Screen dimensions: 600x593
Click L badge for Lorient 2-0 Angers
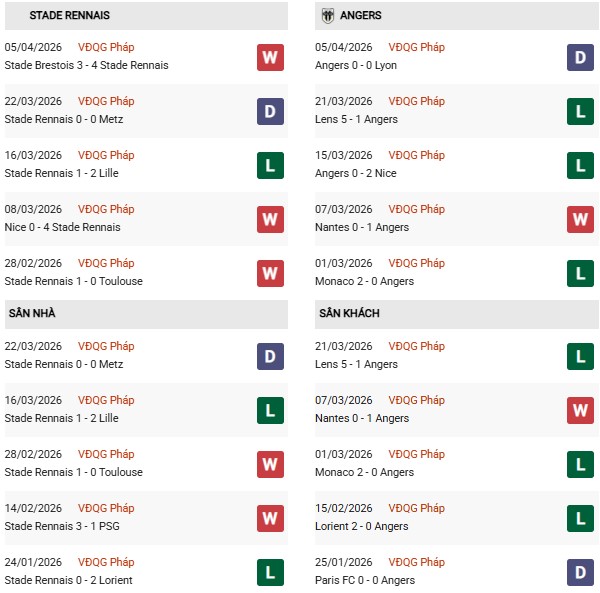coord(580,518)
